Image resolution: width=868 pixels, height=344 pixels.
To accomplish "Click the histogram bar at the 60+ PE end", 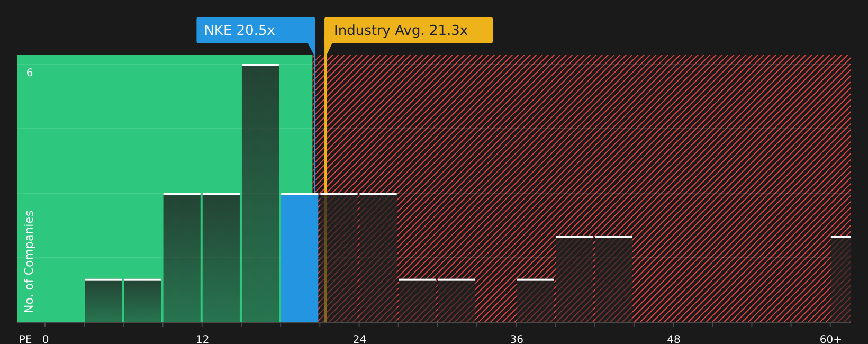I will pyautogui.click(x=841, y=279).
